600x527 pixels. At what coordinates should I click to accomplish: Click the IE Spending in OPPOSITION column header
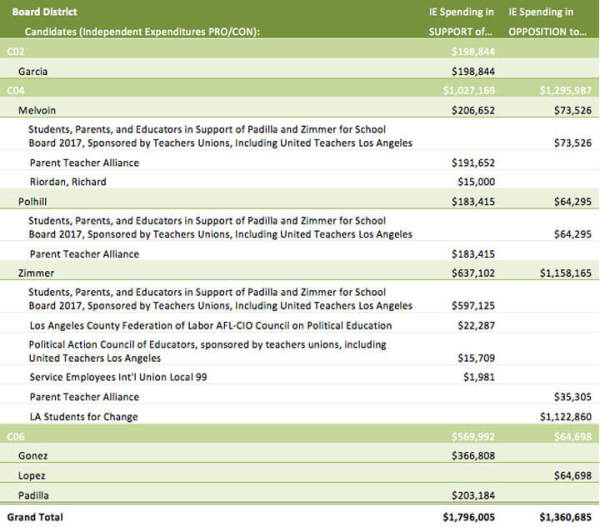click(547, 22)
